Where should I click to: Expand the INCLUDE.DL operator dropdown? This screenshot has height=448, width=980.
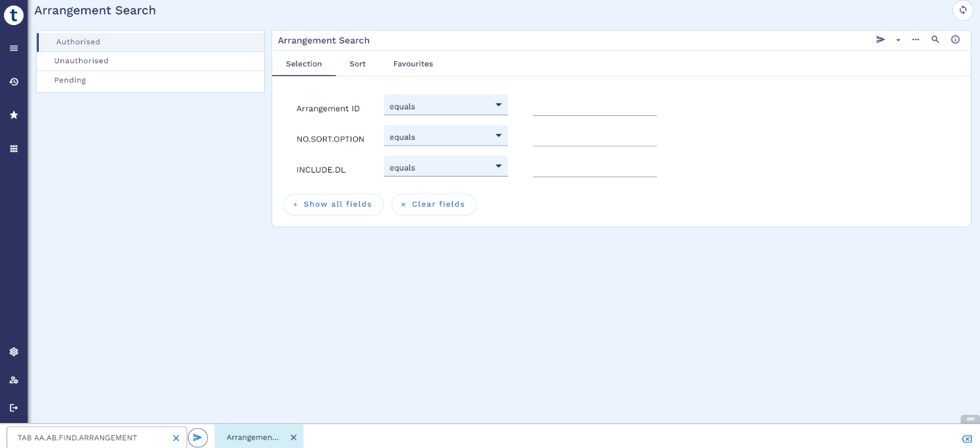click(446, 167)
